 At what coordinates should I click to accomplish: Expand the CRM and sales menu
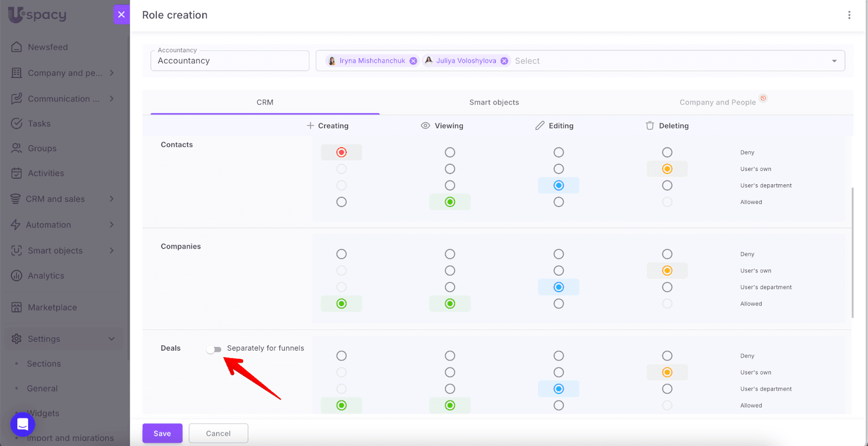[x=111, y=199]
